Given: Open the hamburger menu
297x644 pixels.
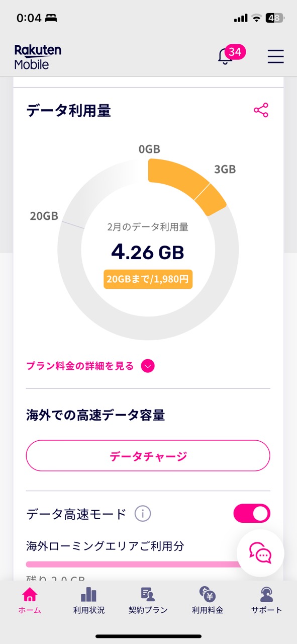Looking at the screenshot, I should coord(275,56).
